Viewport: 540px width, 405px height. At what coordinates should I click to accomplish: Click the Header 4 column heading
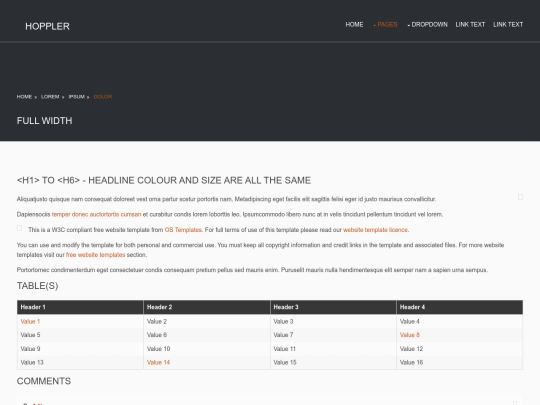point(460,307)
